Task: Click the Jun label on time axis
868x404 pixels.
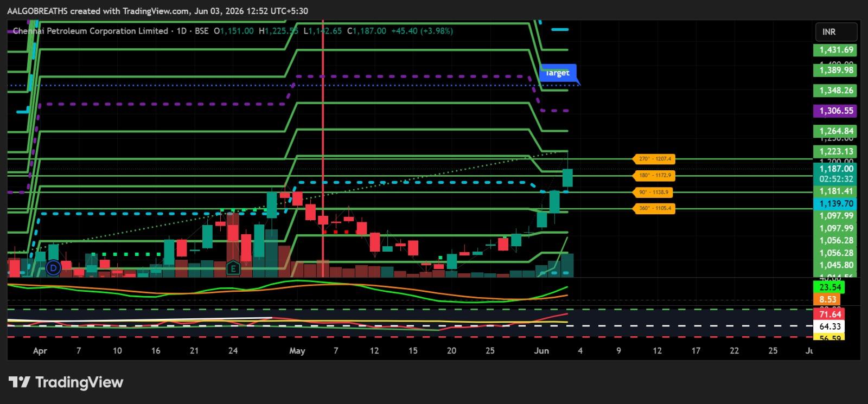Action: coord(541,351)
